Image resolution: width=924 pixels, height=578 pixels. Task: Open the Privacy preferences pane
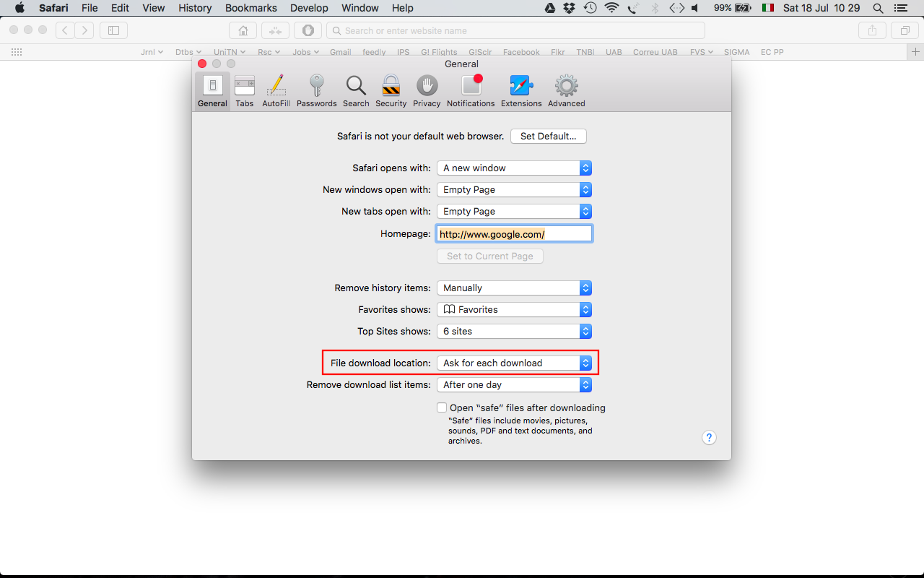[427, 91]
